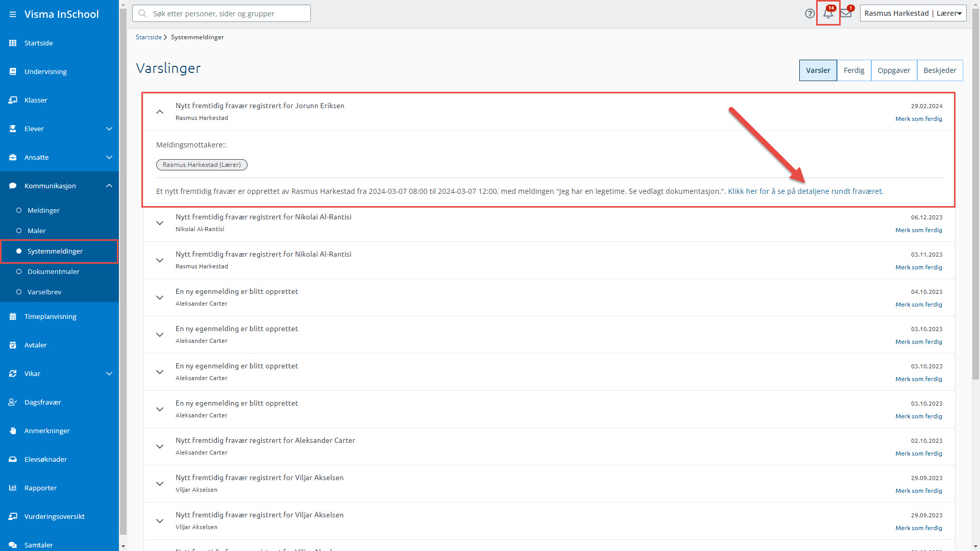Click the Undervisning book icon
980x551 pixels.
[x=13, y=71]
